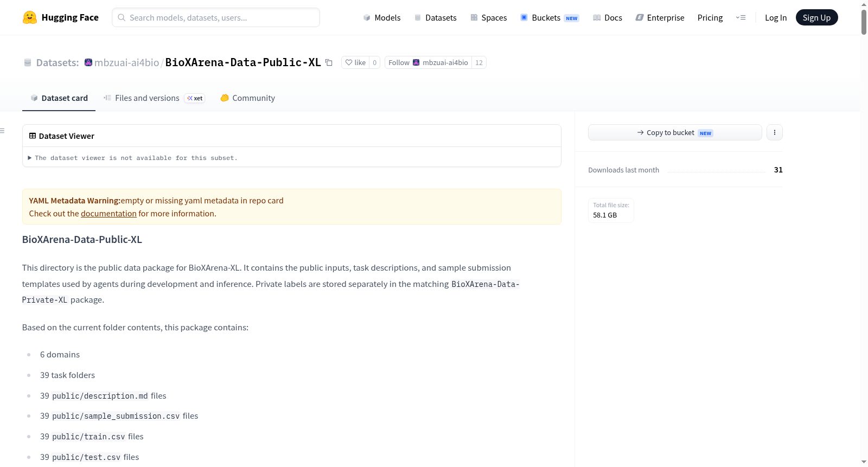Expand the dataset viewer unavailable message
Viewport: 868px width, 467px height.
132,158
